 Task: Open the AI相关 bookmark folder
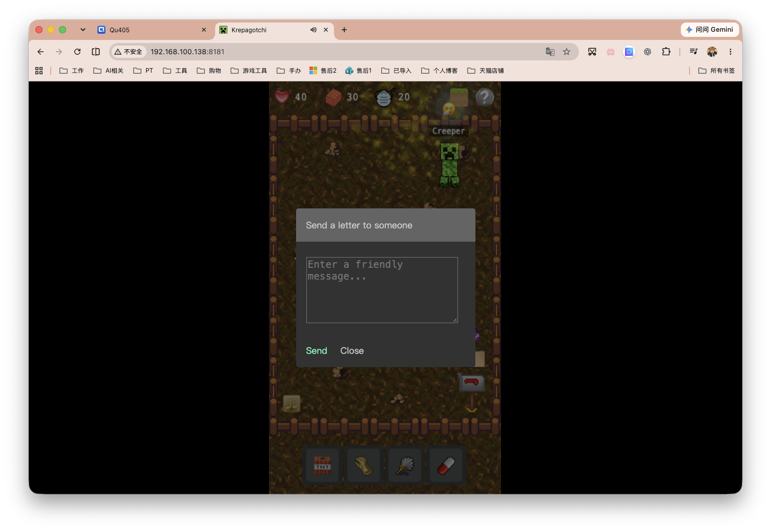point(109,71)
